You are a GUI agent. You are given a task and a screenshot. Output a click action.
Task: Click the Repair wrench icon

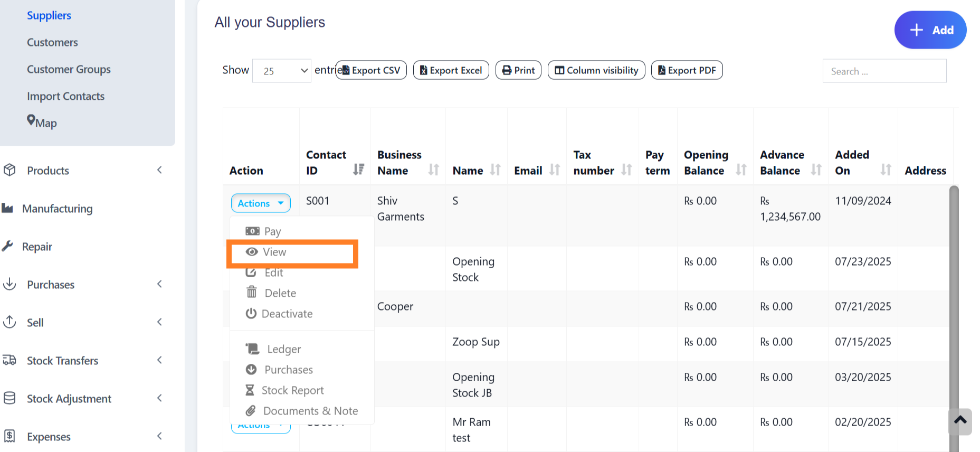[7, 246]
